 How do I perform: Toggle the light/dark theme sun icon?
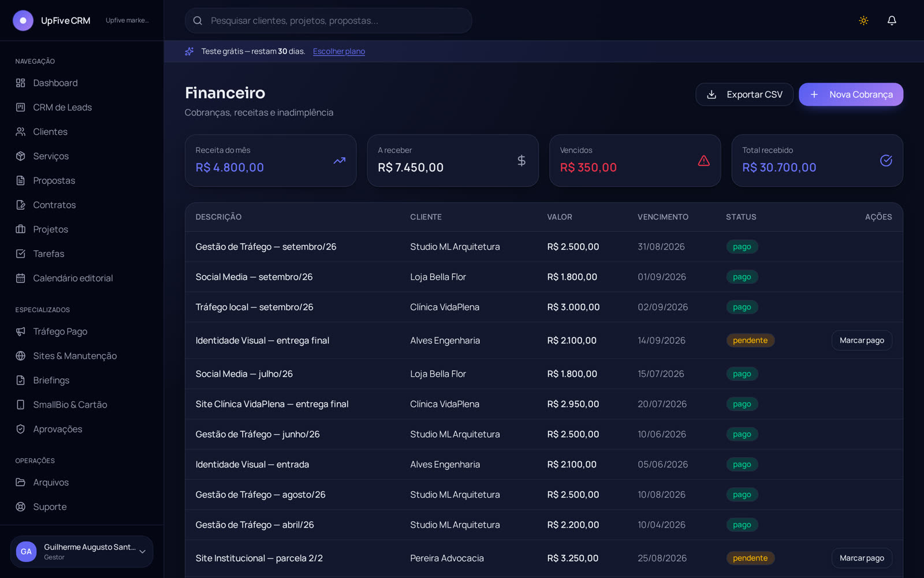point(863,20)
